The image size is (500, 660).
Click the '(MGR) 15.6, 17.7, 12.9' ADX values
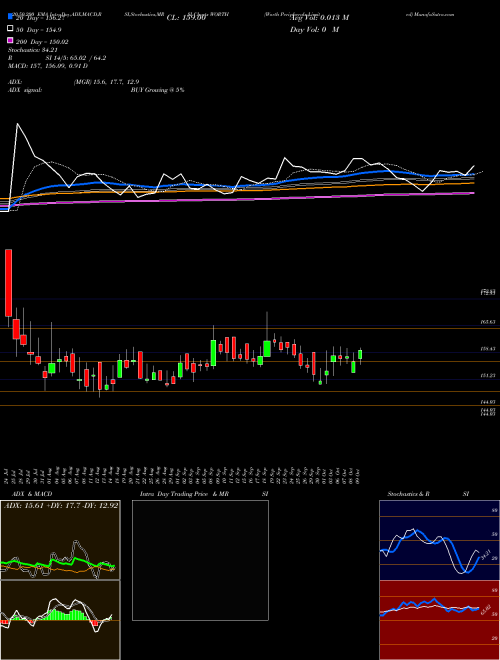click(106, 82)
